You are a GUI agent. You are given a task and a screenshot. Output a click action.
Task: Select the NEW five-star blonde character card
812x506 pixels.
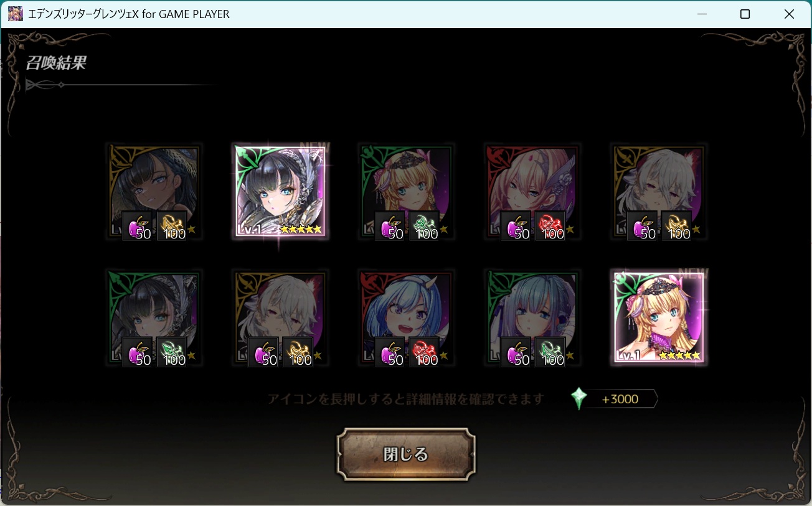(659, 317)
